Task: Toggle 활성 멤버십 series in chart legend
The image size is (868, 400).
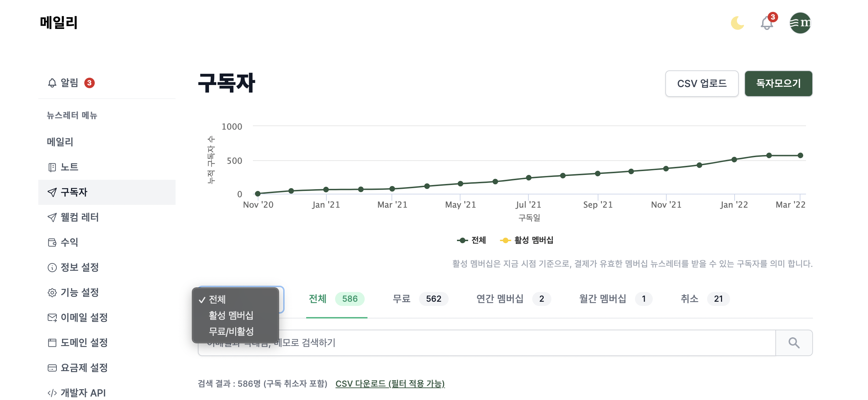Action: click(x=527, y=240)
